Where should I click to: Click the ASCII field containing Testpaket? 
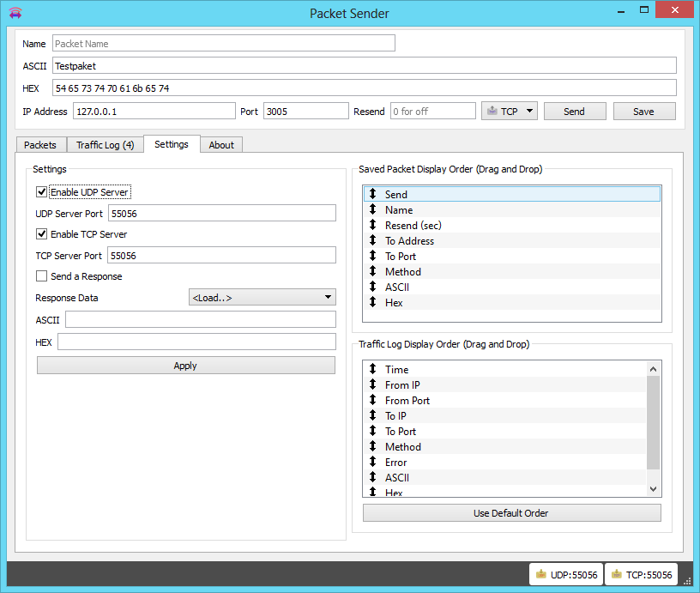[365, 65]
